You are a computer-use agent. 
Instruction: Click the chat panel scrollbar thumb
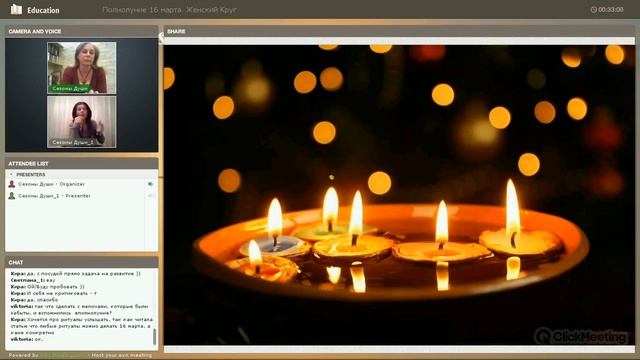point(154,337)
